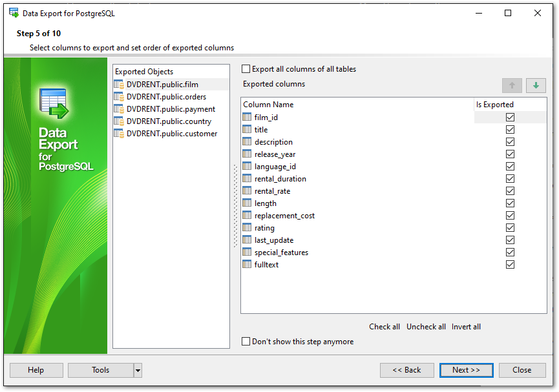Select DVDRENT.public.customer in Exported Objects
Image resolution: width=559 pixels, height=392 pixels.
tap(171, 134)
